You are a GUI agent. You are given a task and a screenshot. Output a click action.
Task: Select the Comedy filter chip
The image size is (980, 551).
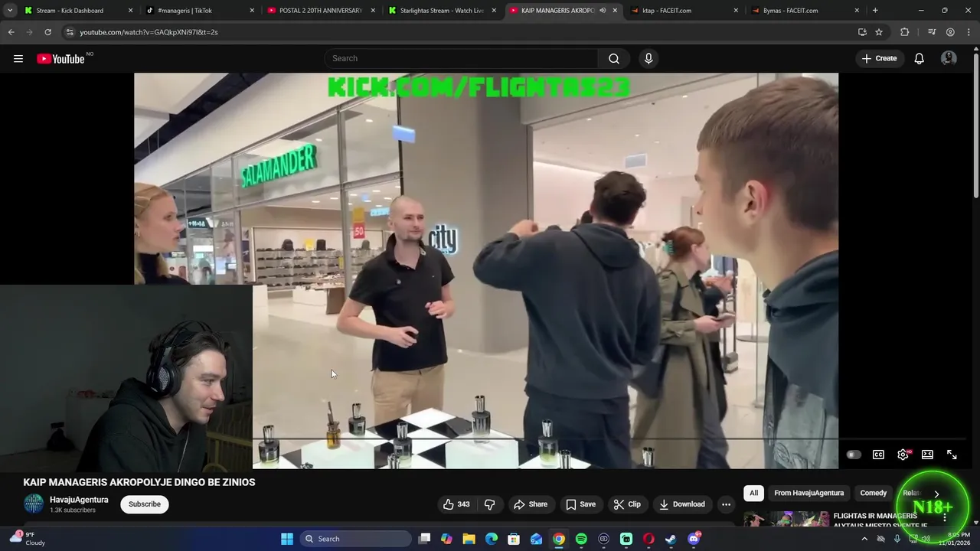873,493
